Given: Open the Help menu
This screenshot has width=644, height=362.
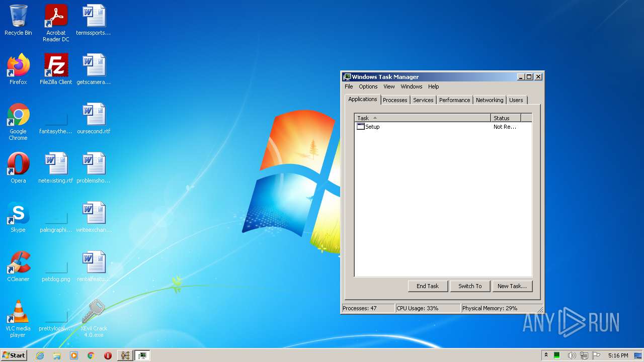Looking at the screenshot, I should [x=433, y=86].
